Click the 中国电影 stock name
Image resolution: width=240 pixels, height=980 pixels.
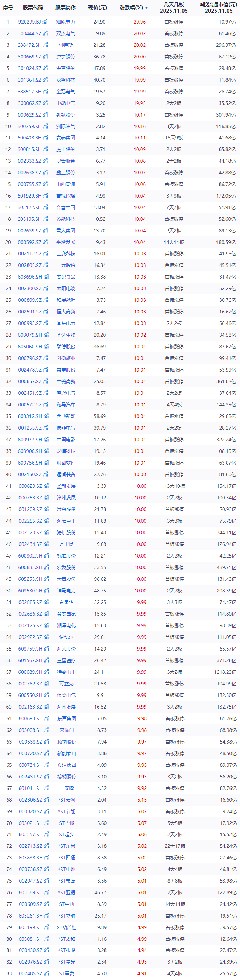click(x=66, y=440)
